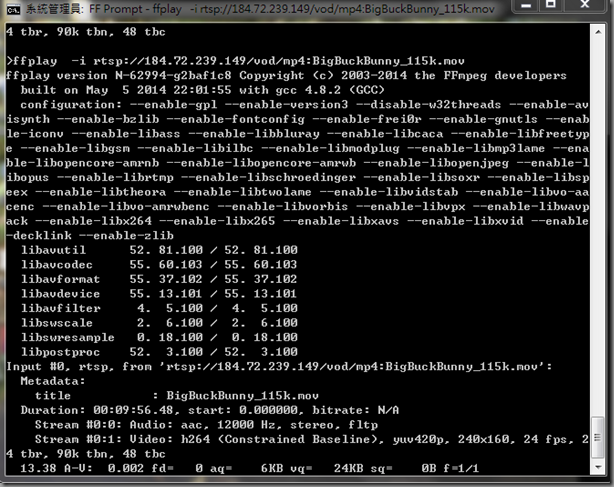614x487 pixels.
Task: Select the ffplay version N-62994-g2baf1c8 line
Action: tap(286, 76)
